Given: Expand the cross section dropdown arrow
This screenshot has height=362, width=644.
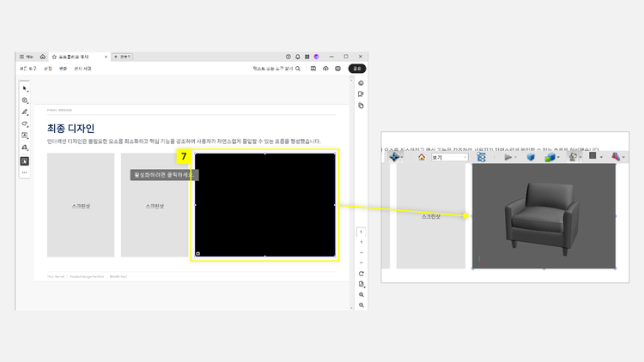Looking at the screenshot, I should tap(623, 157).
